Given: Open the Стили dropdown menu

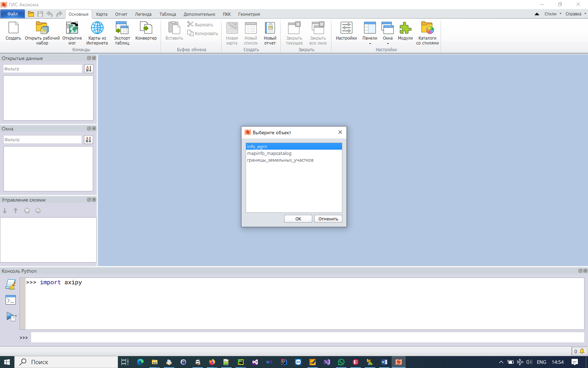Looking at the screenshot, I should pos(553,14).
